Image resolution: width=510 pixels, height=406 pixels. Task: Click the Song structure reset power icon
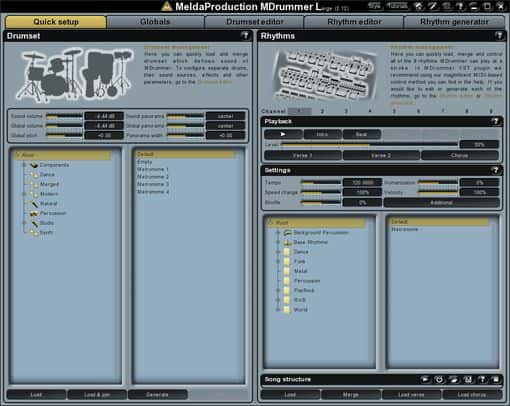tap(439, 379)
